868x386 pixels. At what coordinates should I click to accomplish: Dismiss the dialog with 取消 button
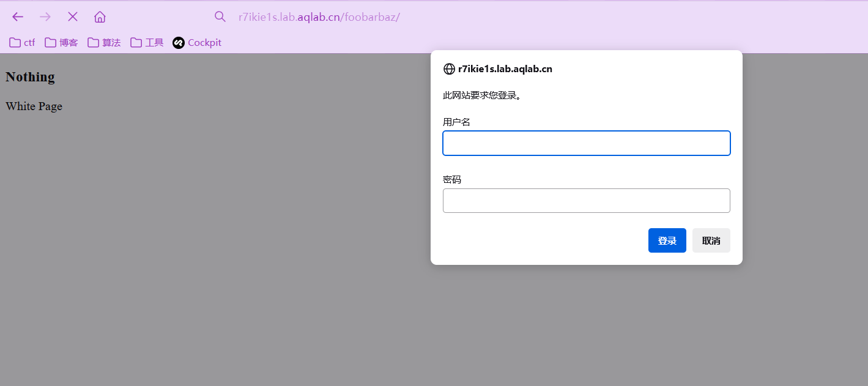[x=711, y=240]
